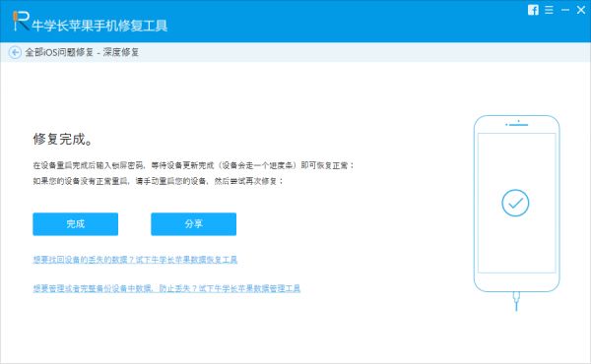Click the earpiece at the top of the phone illustration
The width and height of the screenshot is (591, 364).
click(x=517, y=124)
